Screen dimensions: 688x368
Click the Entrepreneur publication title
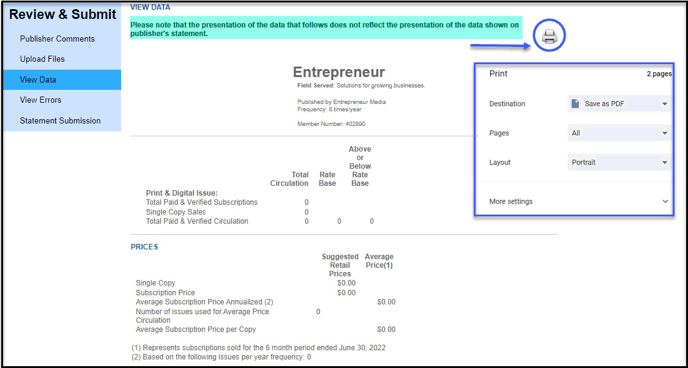pos(339,72)
